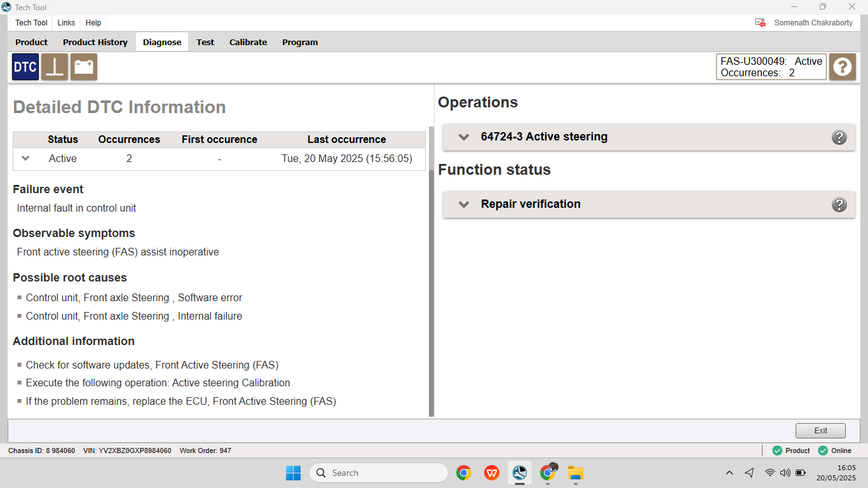Open File Explorer from the taskbar
The height and width of the screenshot is (488, 868).
[576, 473]
